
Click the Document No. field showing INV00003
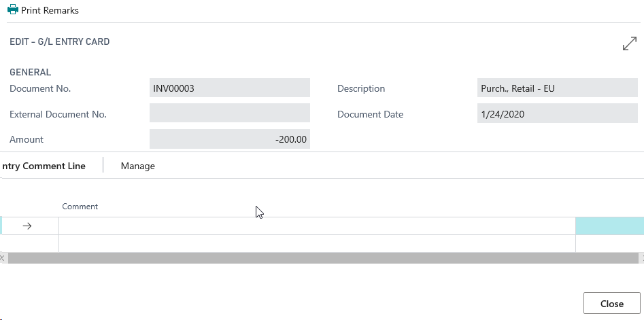pyautogui.click(x=229, y=88)
